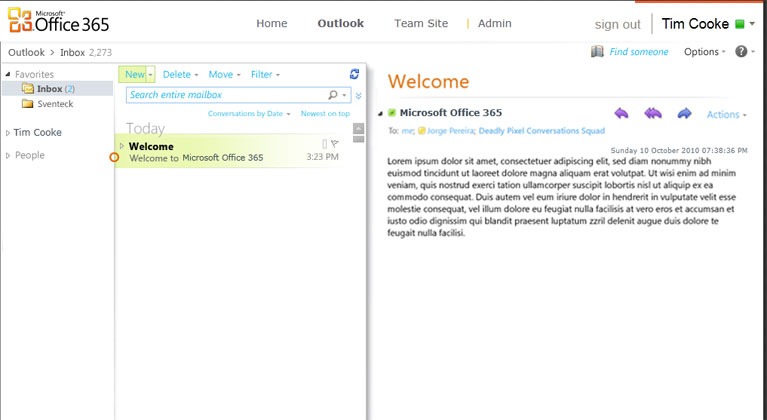Flag the Welcome message
The height and width of the screenshot is (420, 767).
(335, 145)
